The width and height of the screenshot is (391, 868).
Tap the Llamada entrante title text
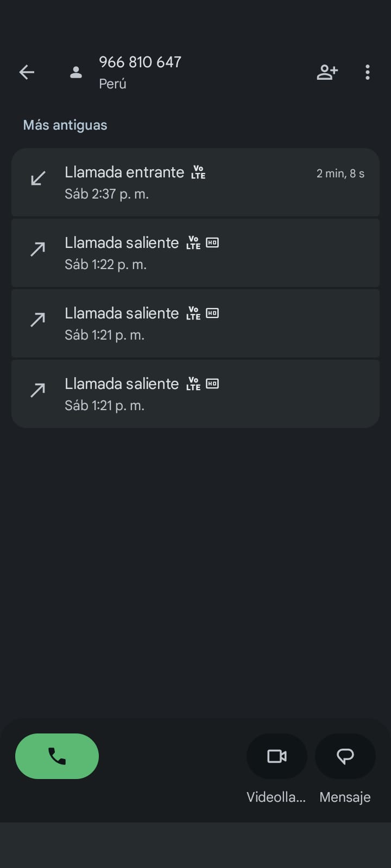tap(124, 173)
